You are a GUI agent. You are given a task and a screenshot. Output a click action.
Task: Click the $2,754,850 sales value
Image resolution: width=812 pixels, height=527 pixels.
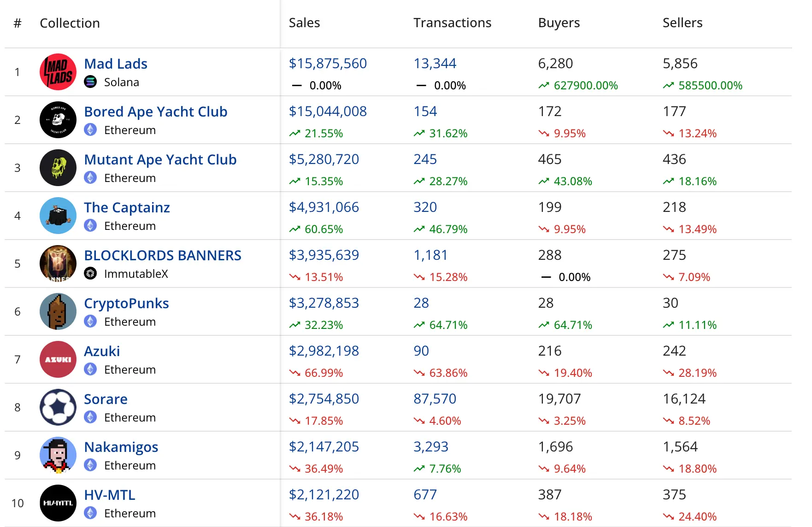pos(324,399)
